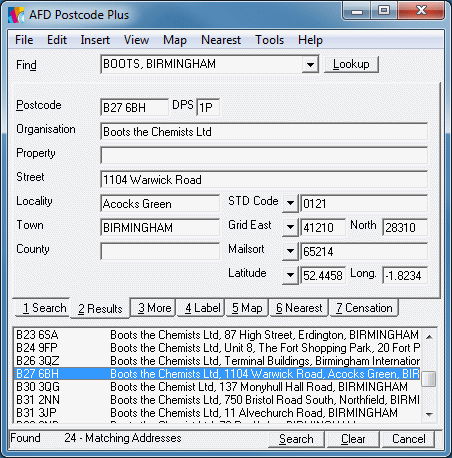Select result B30 3QG, 137 Monyhull Hall Road
Image resolution: width=452 pixels, height=458 pixels.
(217, 387)
